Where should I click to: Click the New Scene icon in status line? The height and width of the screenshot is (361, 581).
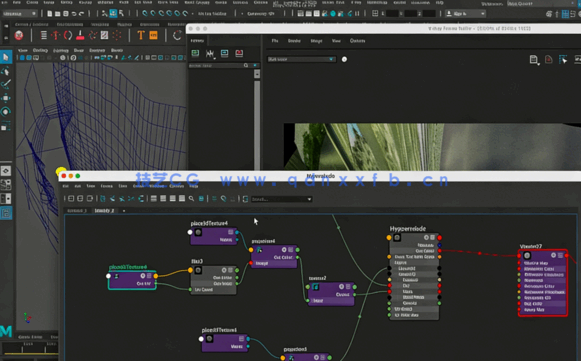50,14
